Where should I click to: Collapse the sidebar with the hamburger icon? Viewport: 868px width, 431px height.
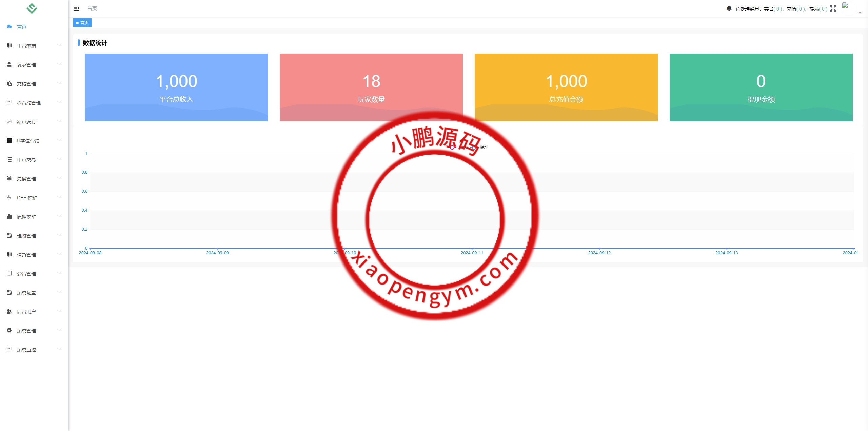click(76, 8)
